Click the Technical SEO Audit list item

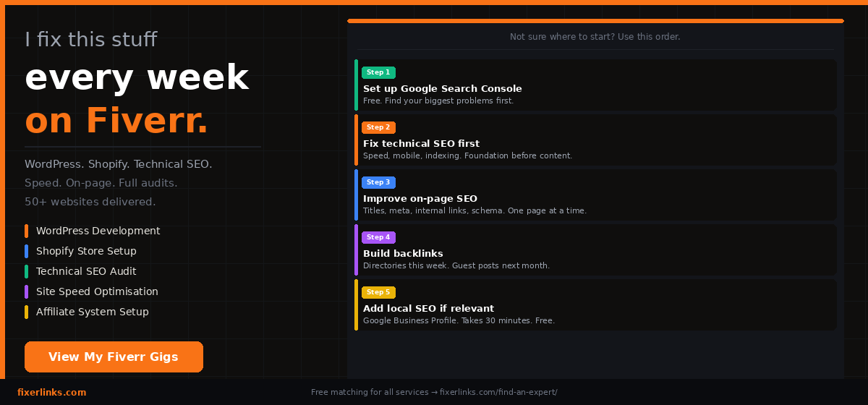pyautogui.click(x=86, y=271)
